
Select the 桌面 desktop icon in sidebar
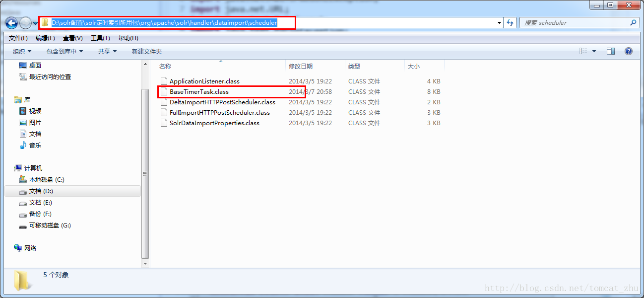pyautogui.click(x=35, y=66)
